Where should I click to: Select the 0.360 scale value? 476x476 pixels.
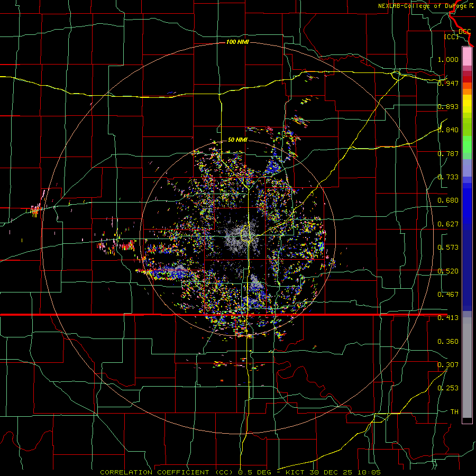(x=448, y=342)
